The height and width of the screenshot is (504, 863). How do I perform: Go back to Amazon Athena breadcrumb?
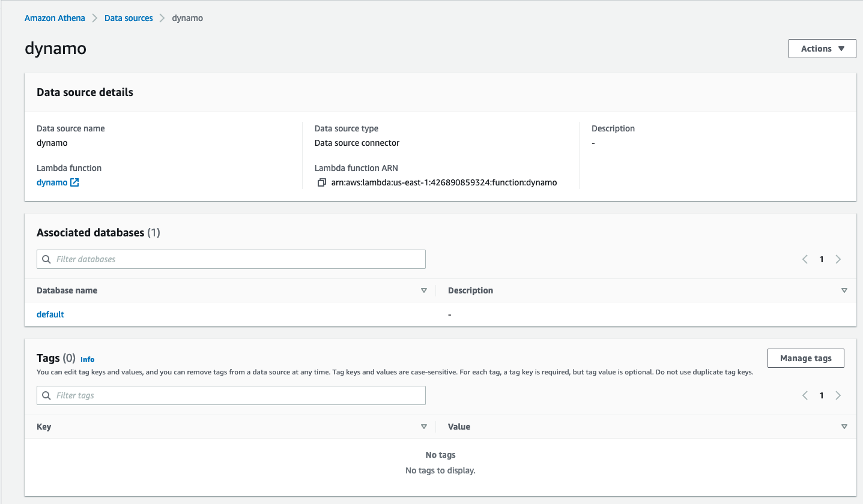point(55,18)
